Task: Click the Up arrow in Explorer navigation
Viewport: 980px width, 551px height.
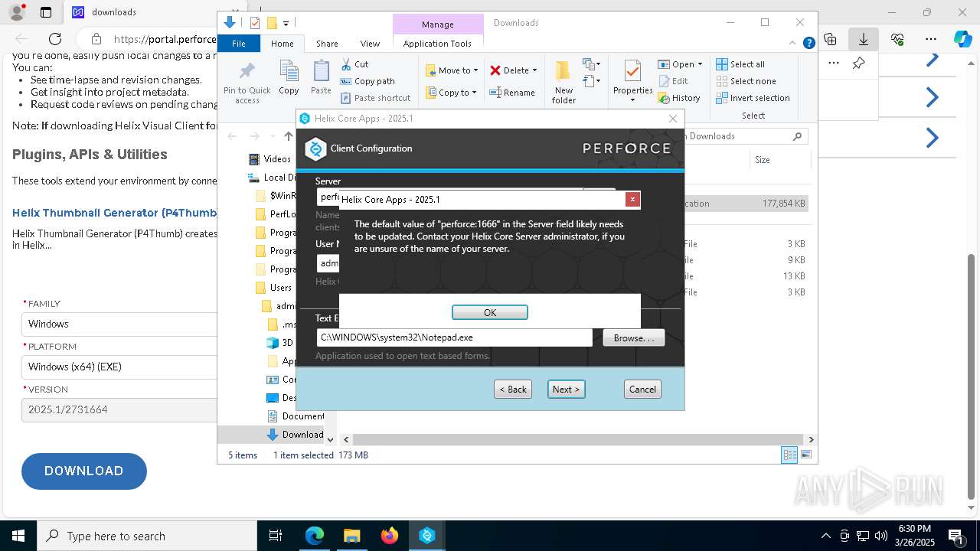Action: [288, 136]
